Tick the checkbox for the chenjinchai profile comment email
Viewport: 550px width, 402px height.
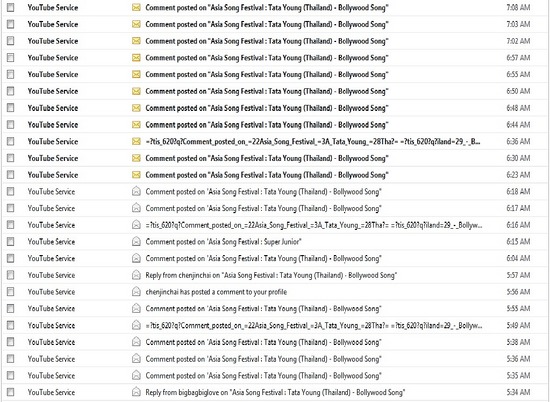11,292
